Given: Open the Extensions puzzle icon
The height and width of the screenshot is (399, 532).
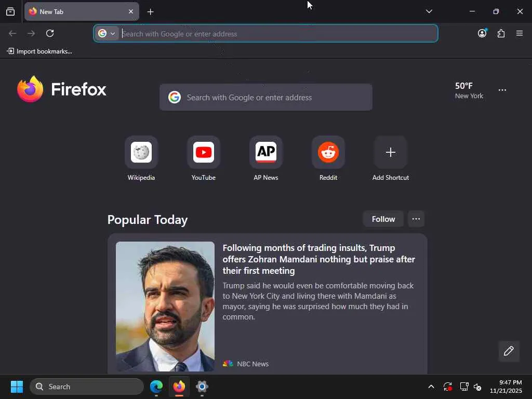Looking at the screenshot, I should coord(501,33).
